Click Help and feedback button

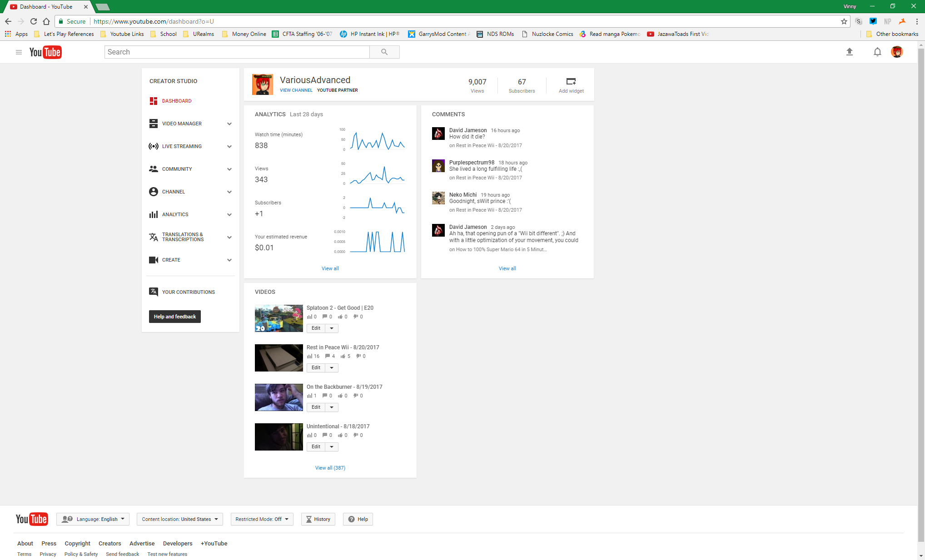pyautogui.click(x=175, y=317)
